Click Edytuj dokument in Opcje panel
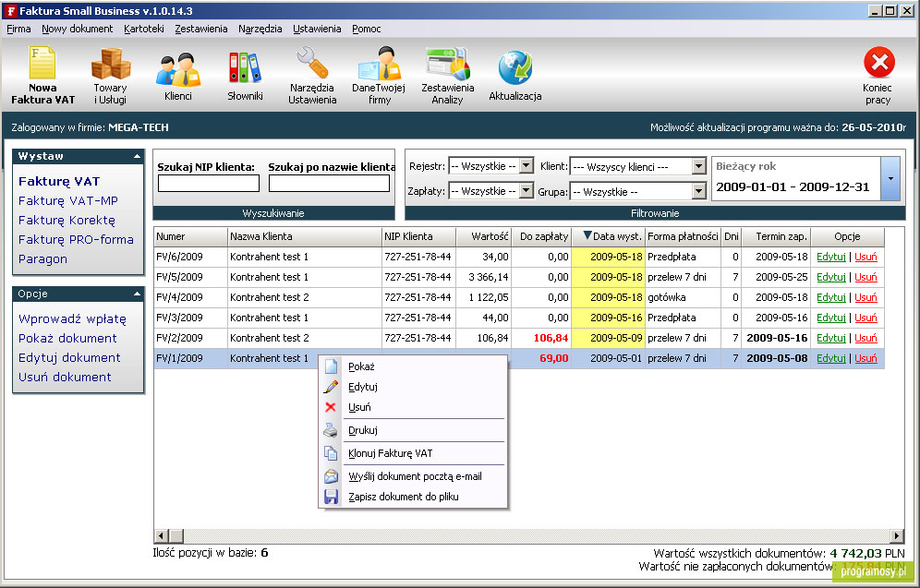The width and height of the screenshot is (920, 588). 69,357
